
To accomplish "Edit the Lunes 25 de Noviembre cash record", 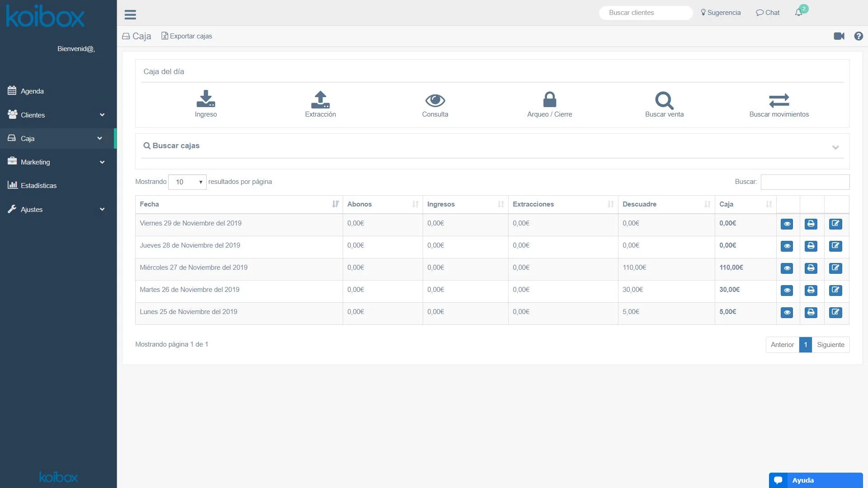I will pos(835,313).
